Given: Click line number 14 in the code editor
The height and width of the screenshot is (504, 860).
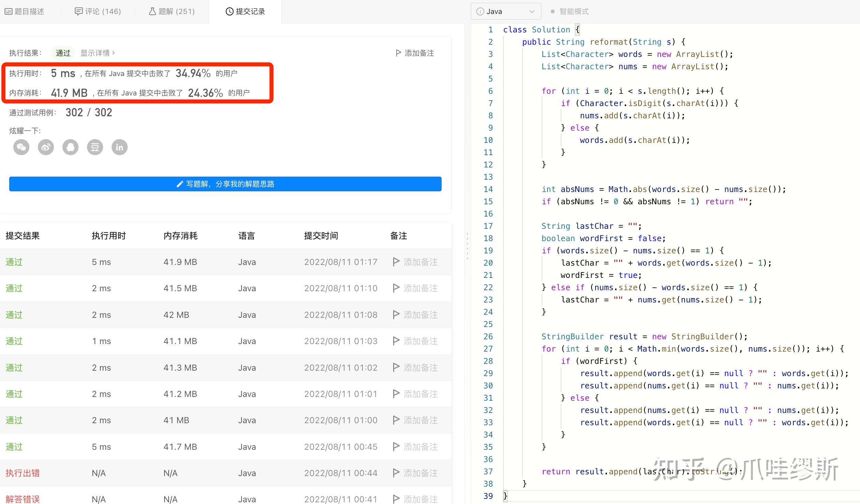Looking at the screenshot, I should pyautogui.click(x=488, y=189).
